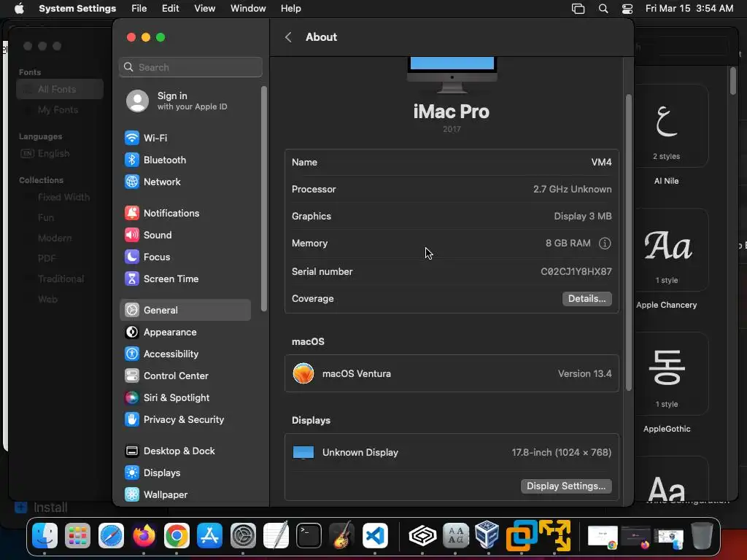
Task: Launch Visual Studio Code from Dock
Action: point(375,536)
